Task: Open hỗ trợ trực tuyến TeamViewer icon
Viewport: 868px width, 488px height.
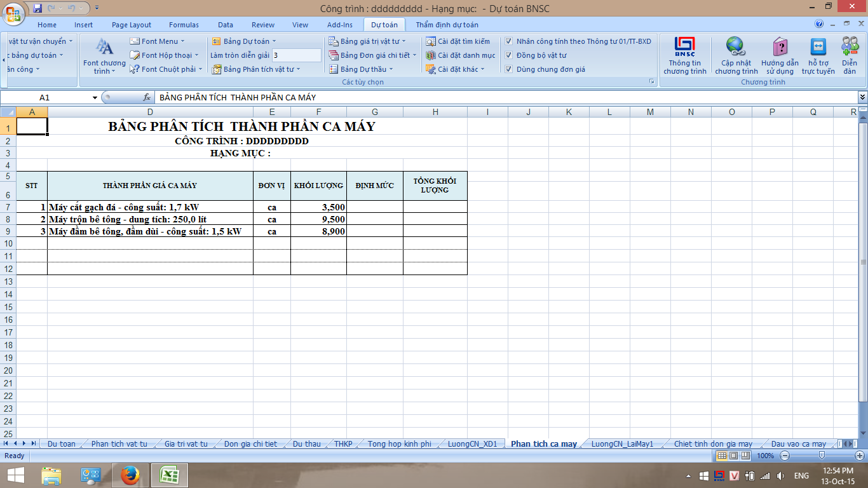Action: pyautogui.click(x=818, y=47)
